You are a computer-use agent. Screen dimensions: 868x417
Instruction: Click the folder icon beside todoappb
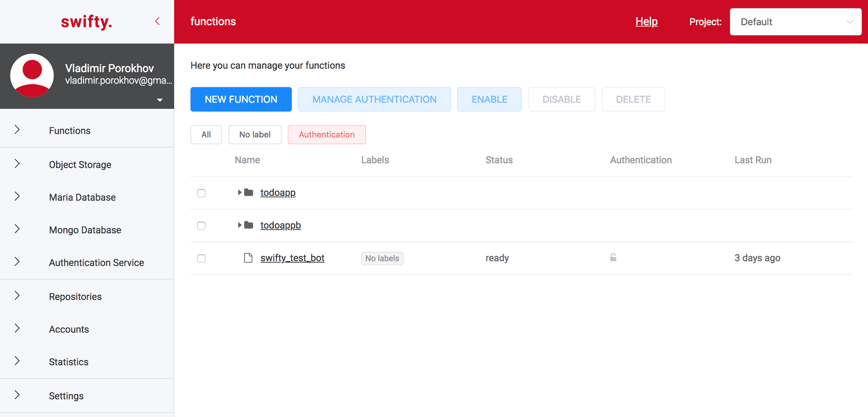click(248, 225)
